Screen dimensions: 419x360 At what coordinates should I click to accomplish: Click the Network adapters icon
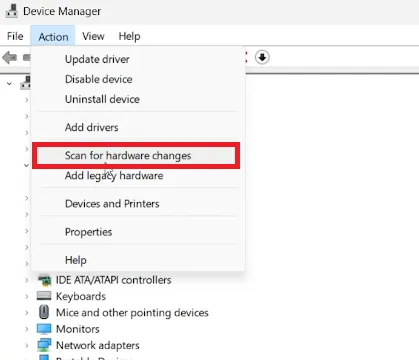(x=44, y=345)
